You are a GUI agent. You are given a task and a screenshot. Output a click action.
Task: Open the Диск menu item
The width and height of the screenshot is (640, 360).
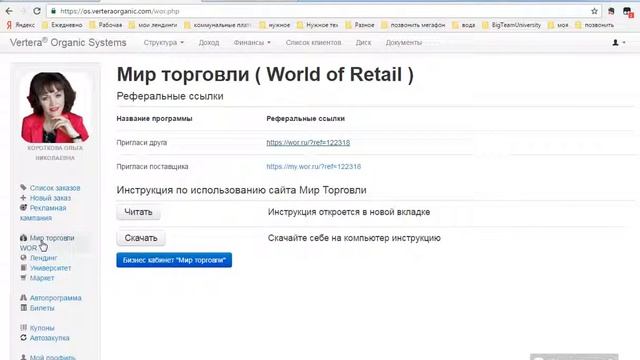click(363, 42)
